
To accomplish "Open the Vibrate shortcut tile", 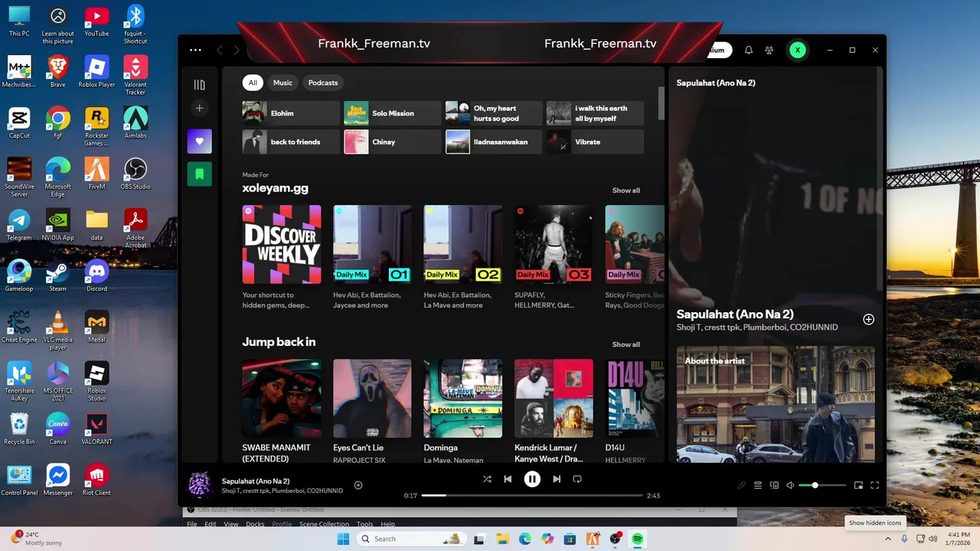I will (x=595, y=142).
